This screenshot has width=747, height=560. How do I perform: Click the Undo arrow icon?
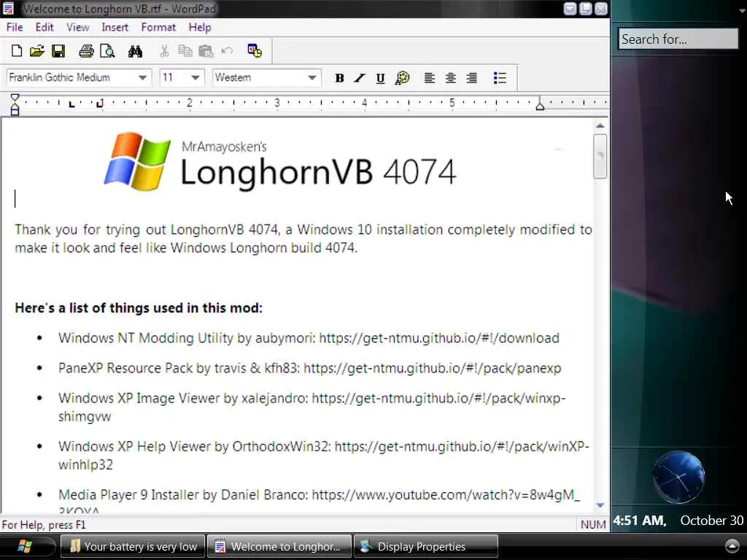coord(227,50)
